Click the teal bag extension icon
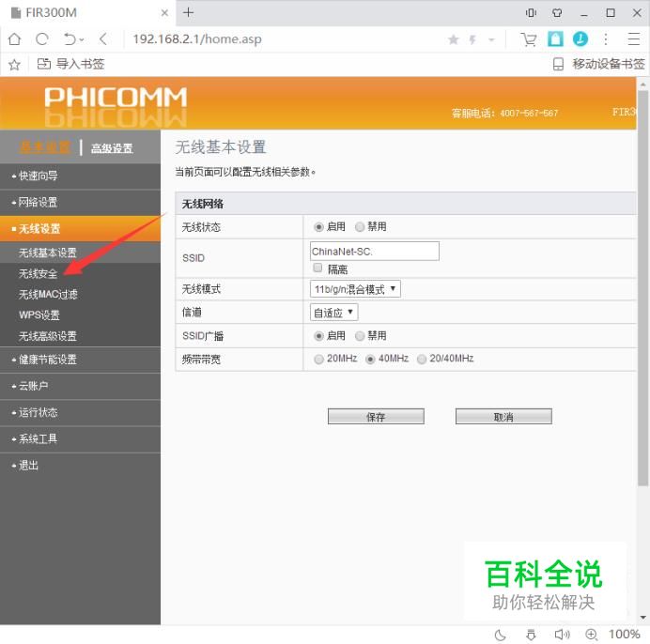 (555, 38)
